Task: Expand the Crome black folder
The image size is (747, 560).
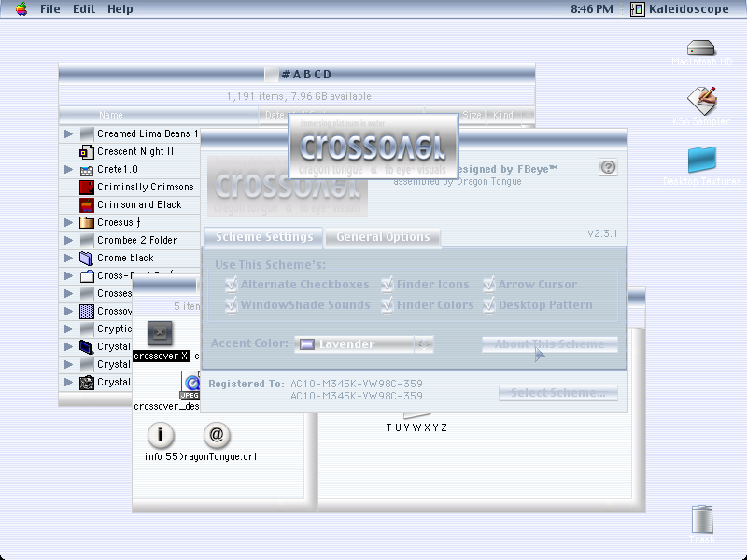Action: coord(68,258)
